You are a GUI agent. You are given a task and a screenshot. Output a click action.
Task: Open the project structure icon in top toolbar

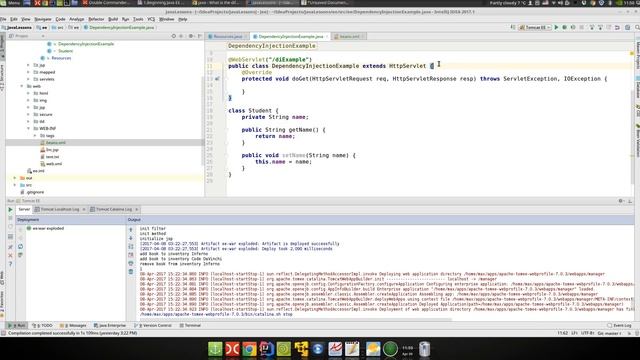pyautogui.click(x=627, y=27)
